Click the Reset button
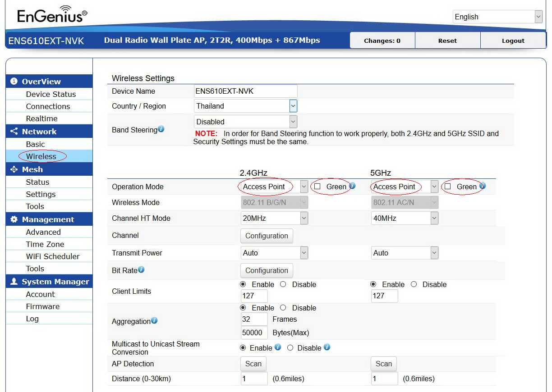The width and height of the screenshot is (552, 392). (447, 41)
